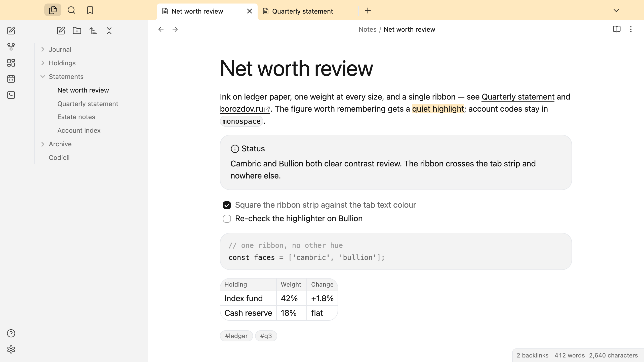Change sort order in file explorer
The height and width of the screenshot is (362, 644).
point(93,31)
